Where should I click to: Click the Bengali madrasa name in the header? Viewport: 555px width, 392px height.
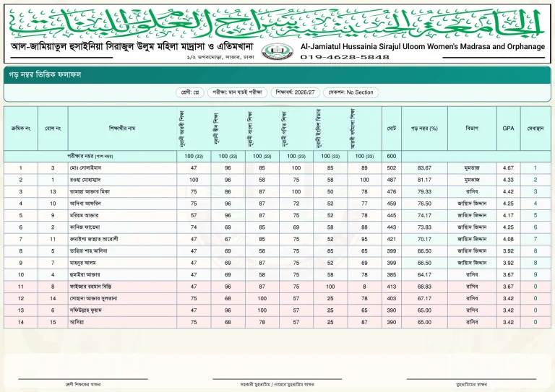[132, 46]
